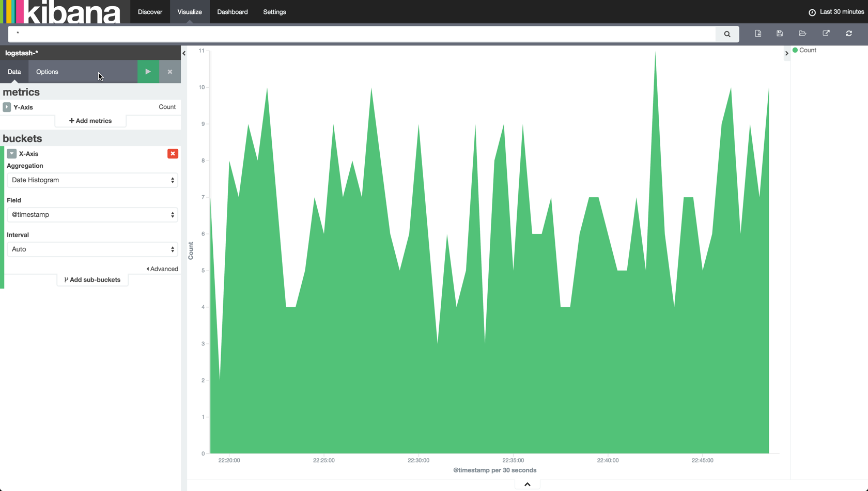Click the @timestamp per 30 seconds axis title

click(x=495, y=470)
